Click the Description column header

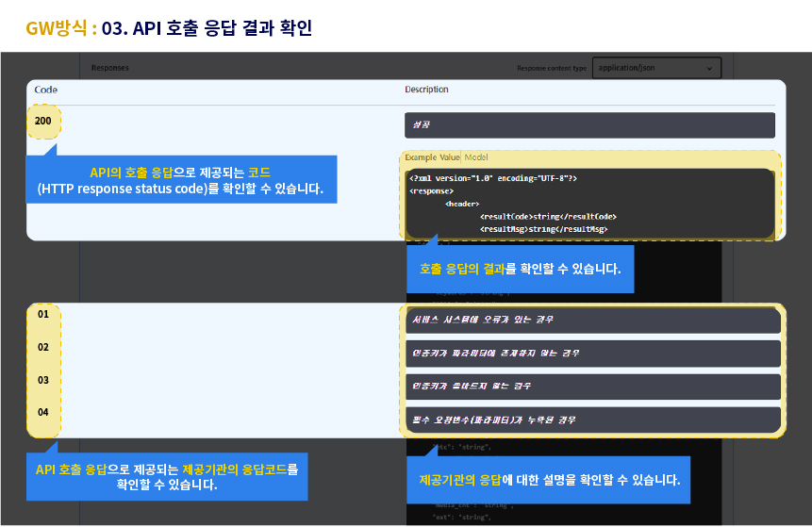426,90
